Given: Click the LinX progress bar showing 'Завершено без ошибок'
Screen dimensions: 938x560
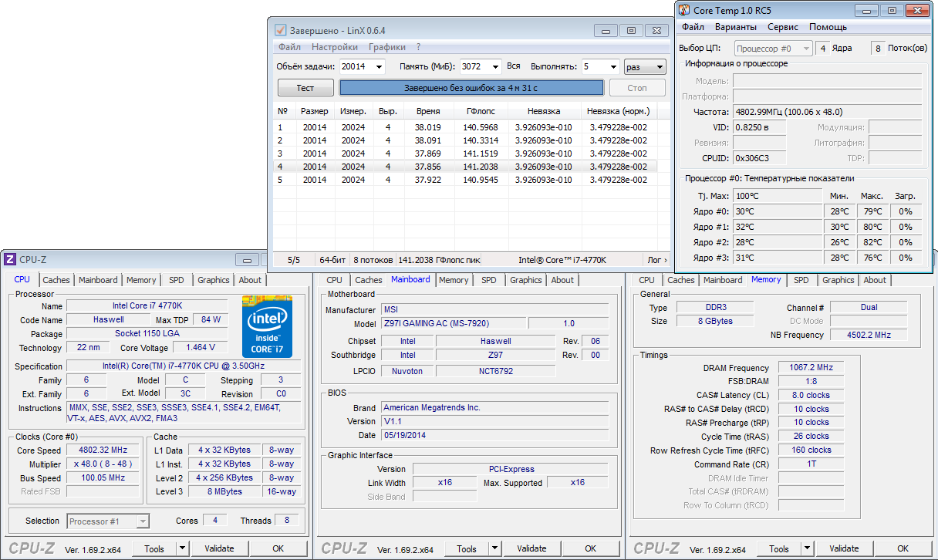Looking at the screenshot, I should (x=471, y=88).
